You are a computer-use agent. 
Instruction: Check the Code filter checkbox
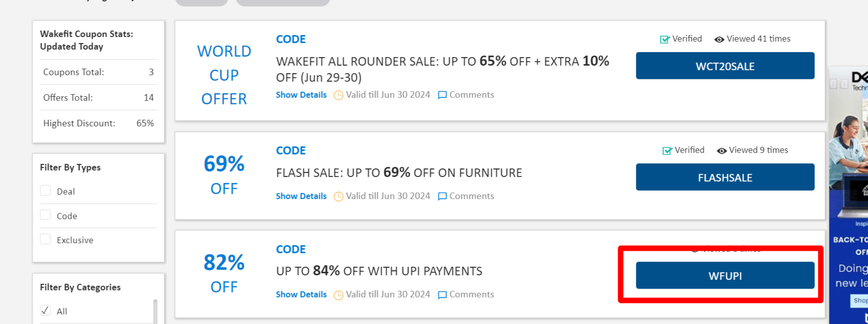(46, 215)
